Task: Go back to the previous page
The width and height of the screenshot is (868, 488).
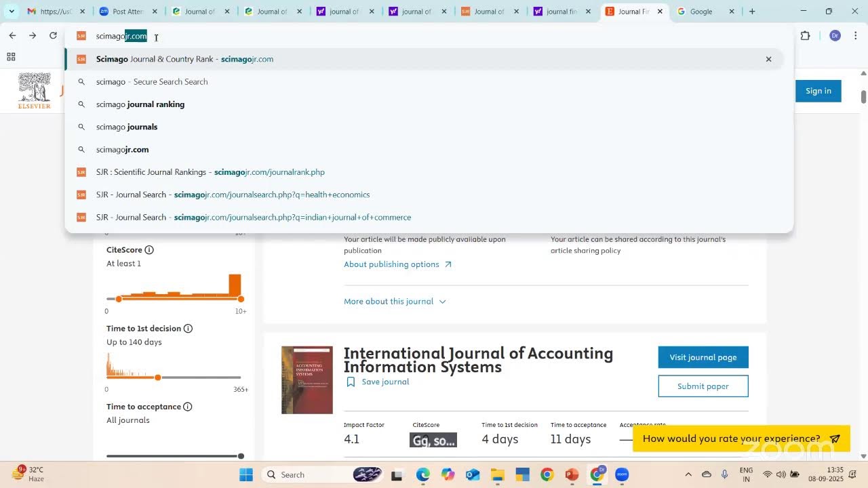Action: 12,35
